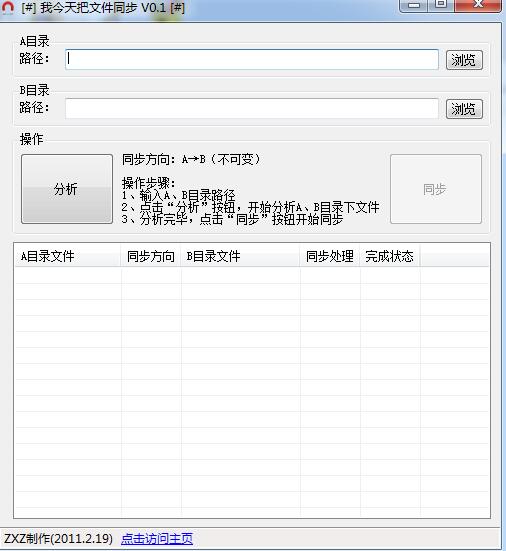Screen dimensions: 506x551
Task: Select the 完成状态 column header
Action: tap(390, 256)
